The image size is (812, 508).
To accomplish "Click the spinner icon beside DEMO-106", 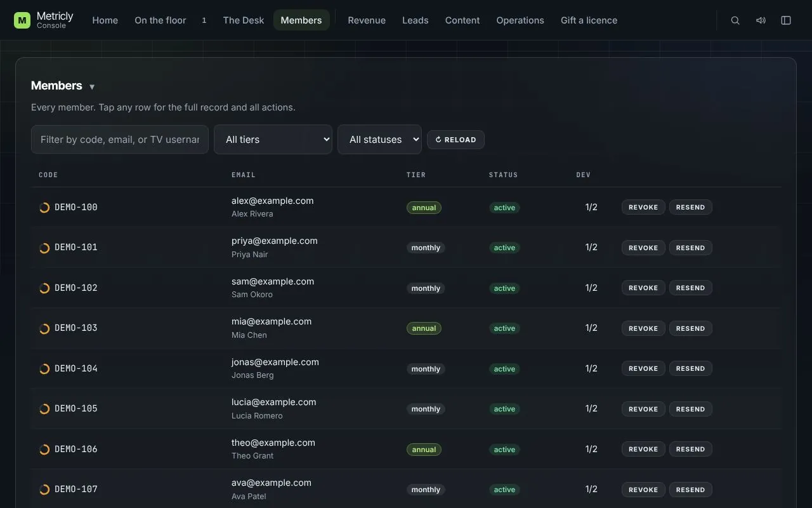I will (x=44, y=450).
